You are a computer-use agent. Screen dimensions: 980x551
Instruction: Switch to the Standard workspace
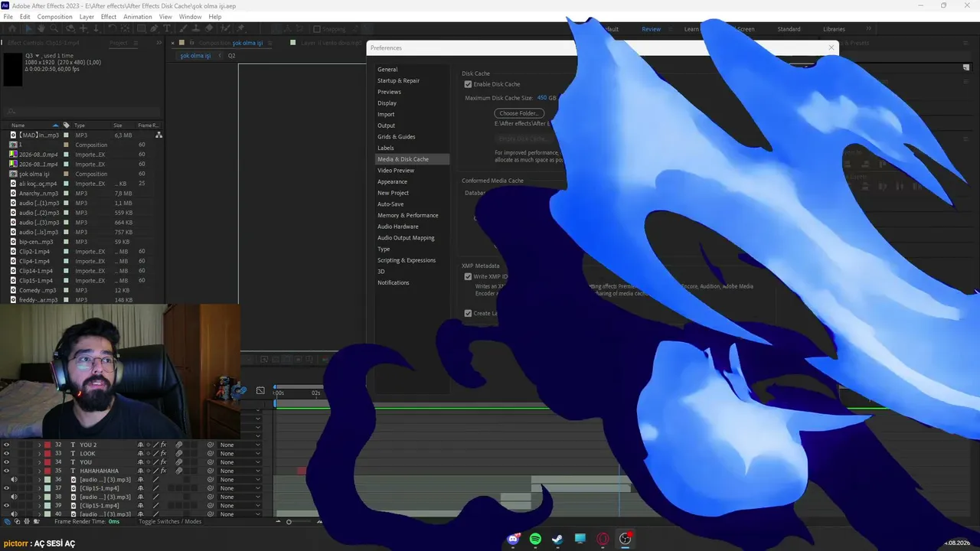coord(789,29)
